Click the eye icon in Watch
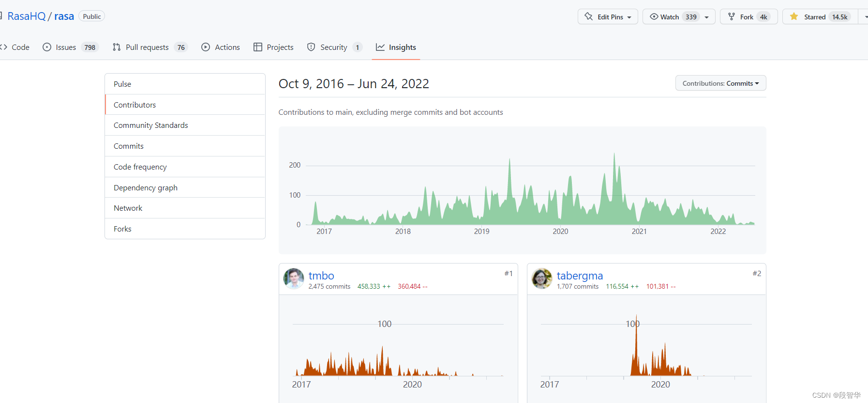868x403 pixels. (x=654, y=16)
